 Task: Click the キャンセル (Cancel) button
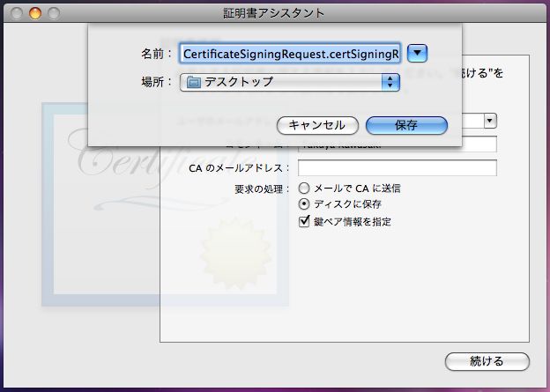(317, 125)
